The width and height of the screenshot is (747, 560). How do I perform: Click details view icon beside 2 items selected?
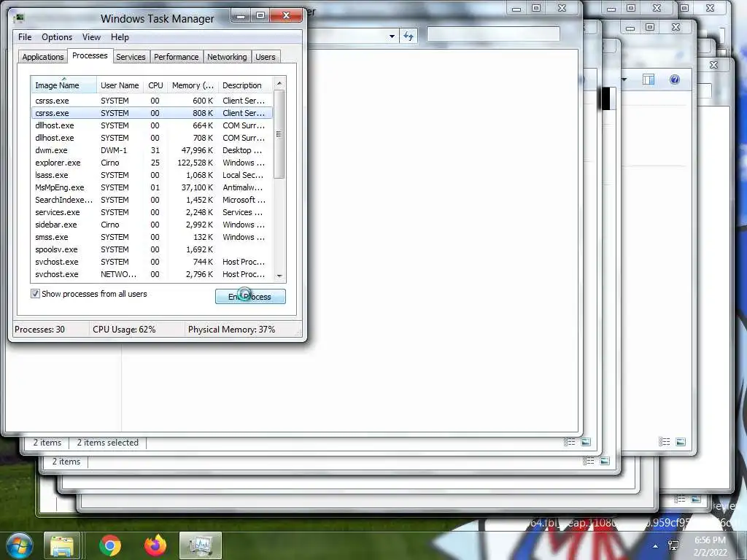pos(569,442)
